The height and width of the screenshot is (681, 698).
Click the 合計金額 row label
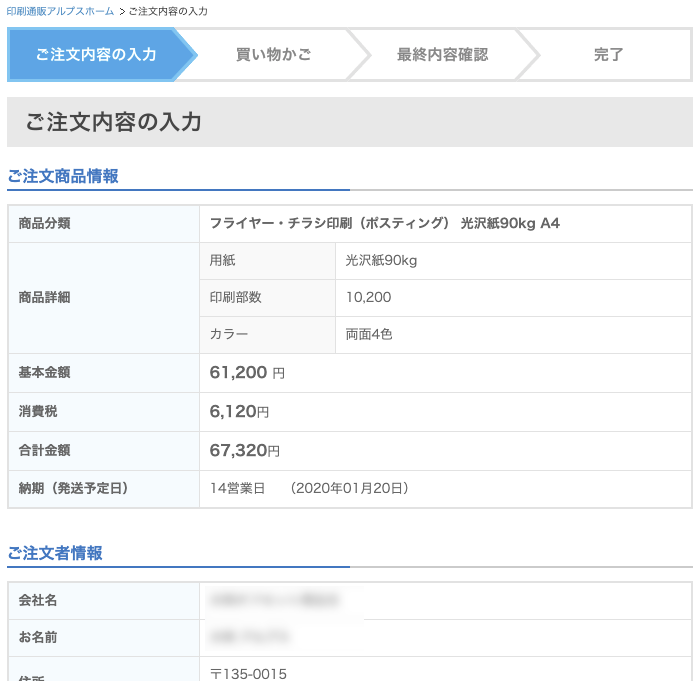pyautogui.click(x=45, y=450)
